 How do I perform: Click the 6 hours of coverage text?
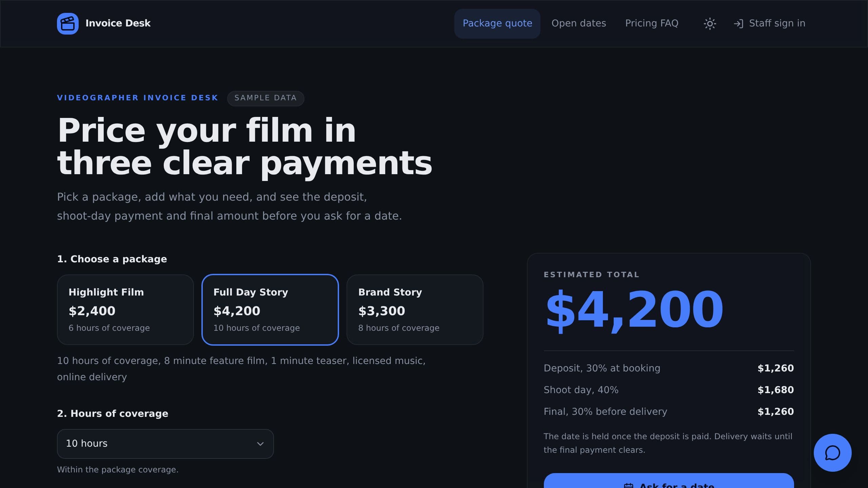[x=109, y=328]
